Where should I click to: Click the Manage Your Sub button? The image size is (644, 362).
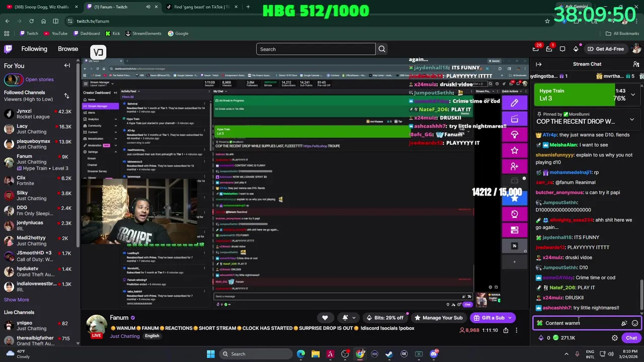click(x=438, y=318)
